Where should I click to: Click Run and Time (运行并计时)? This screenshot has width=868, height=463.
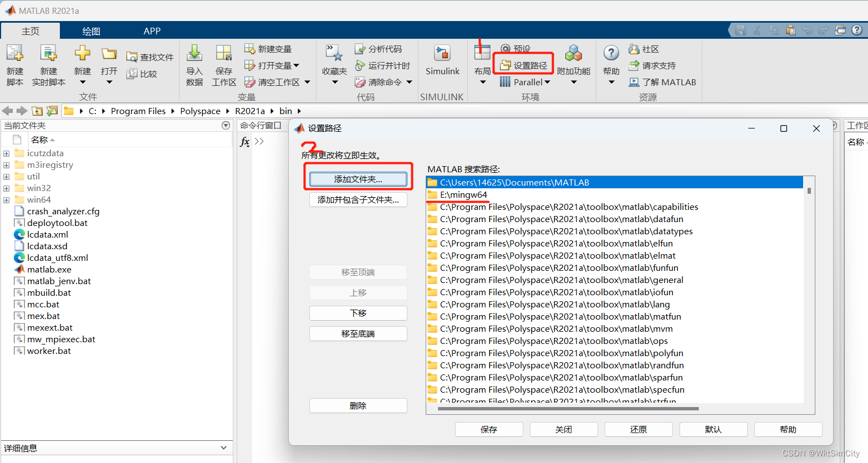382,65
